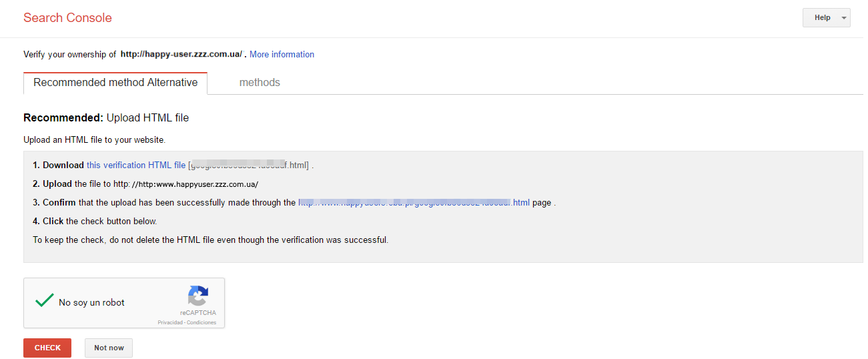
Task: Dismiss with the Not now button
Action: 109,348
